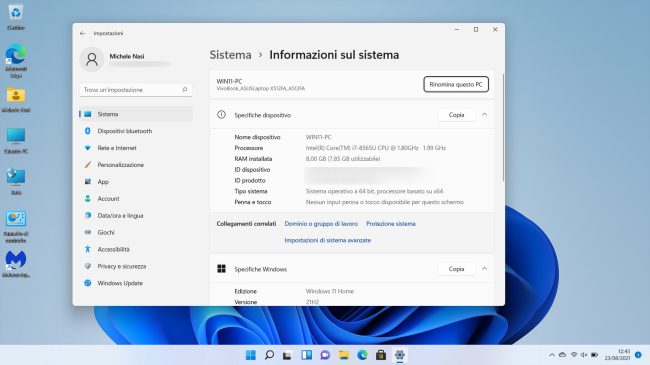Select Recycle Bin desktop icon
This screenshot has height=365, width=650.
(x=16, y=17)
